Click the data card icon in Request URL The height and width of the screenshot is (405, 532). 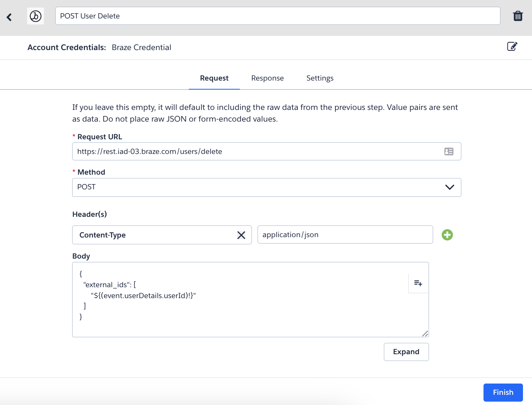[x=449, y=151]
